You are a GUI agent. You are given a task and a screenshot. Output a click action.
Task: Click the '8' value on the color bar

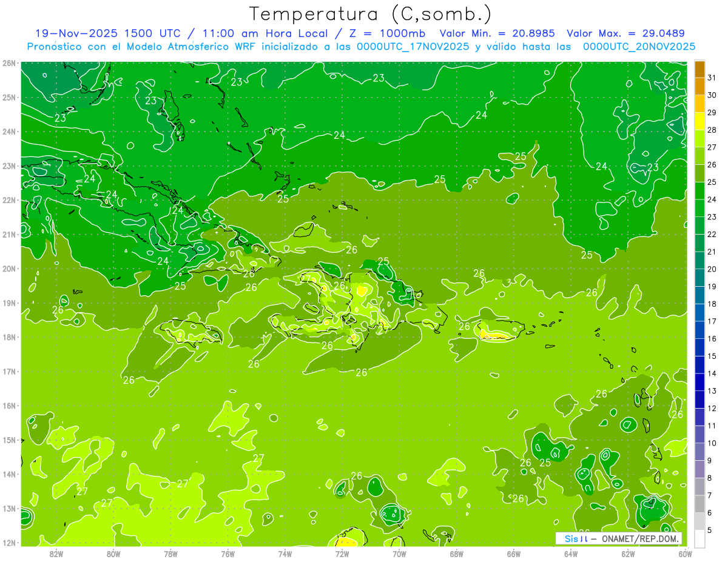[x=710, y=478]
